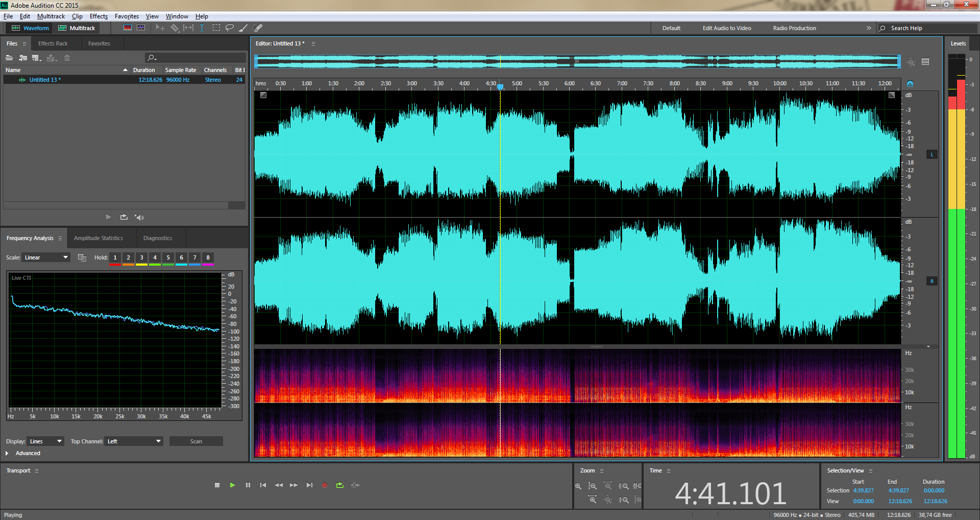Switch to the Amplitude Statistics tab

[99, 238]
